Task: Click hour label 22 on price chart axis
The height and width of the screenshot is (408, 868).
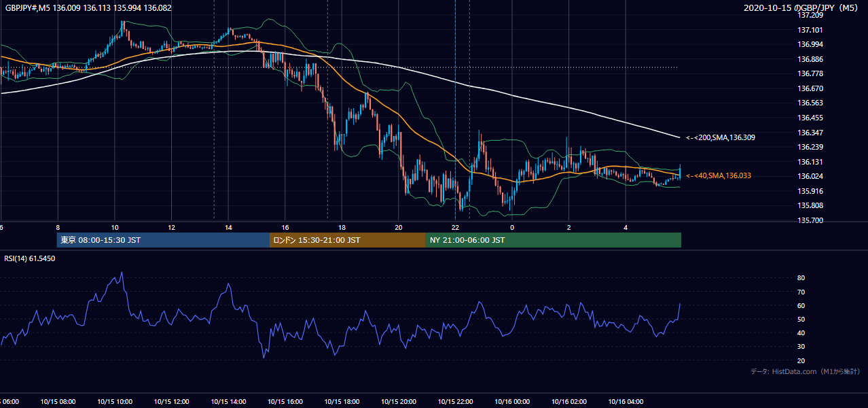Action: (x=455, y=228)
